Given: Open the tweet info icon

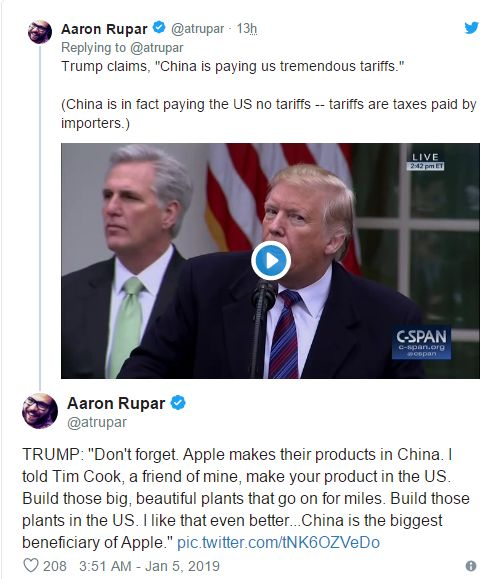Looking at the screenshot, I should (471, 565).
